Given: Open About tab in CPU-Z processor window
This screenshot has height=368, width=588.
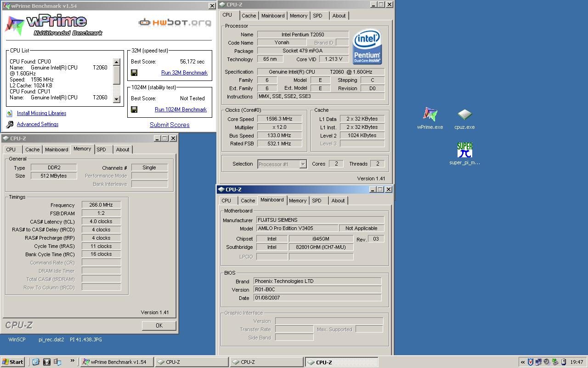Looking at the screenshot, I should point(339,16).
